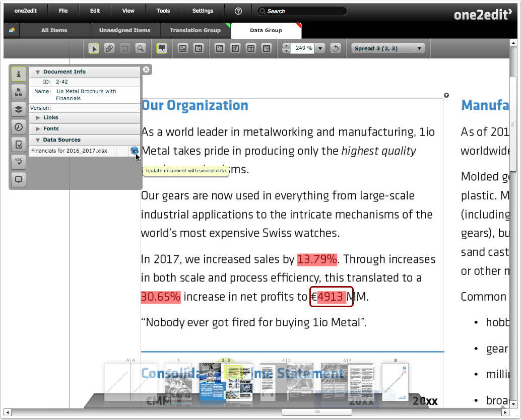The image size is (521, 420).
Task: Click the document name 1io Metal Brochure
Action: 86,95
